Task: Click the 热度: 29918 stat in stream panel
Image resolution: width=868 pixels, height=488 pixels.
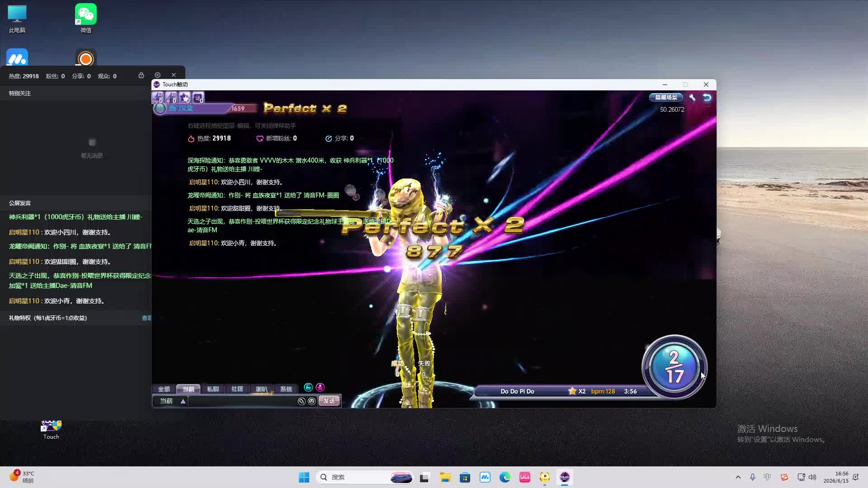Action: [x=24, y=76]
